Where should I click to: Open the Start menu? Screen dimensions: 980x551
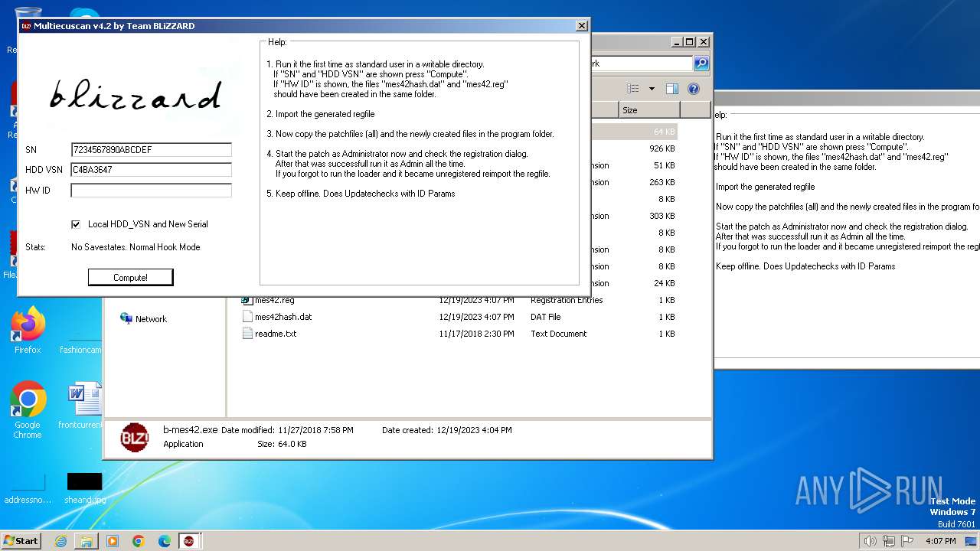(x=21, y=540)
